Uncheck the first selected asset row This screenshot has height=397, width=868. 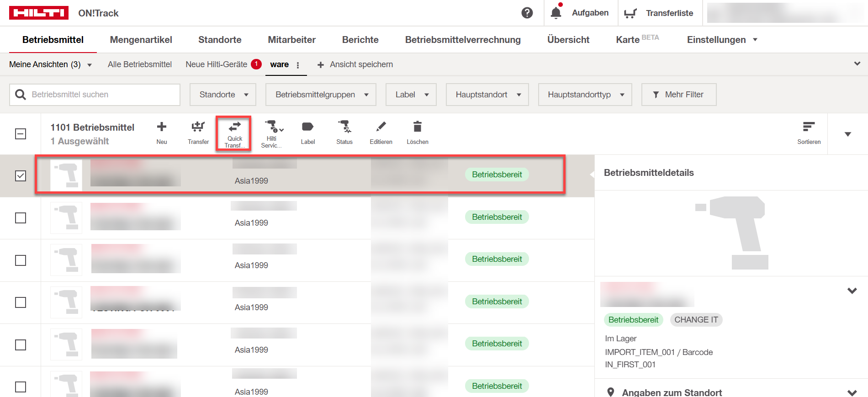(21, 176)
